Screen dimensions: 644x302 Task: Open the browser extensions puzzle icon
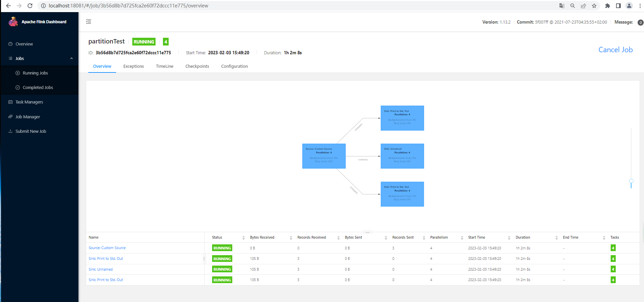pos(608,6)
